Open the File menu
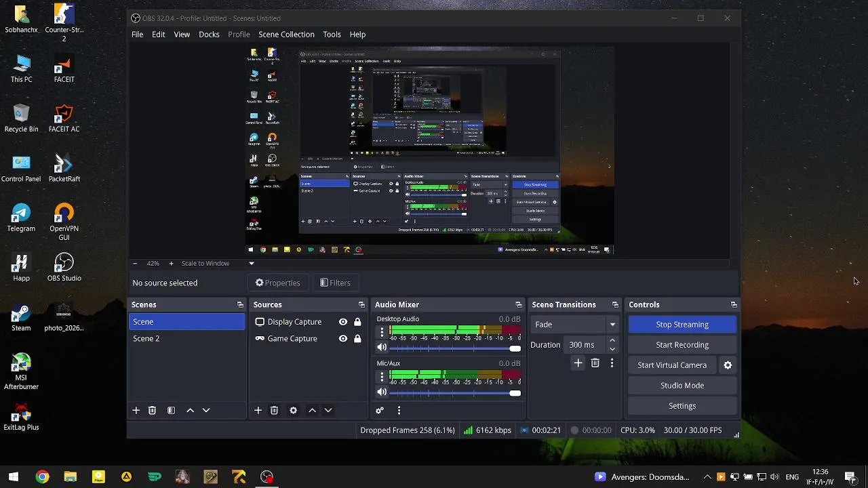The height and width of the screenshot is (488, 868). click(137, 35)
